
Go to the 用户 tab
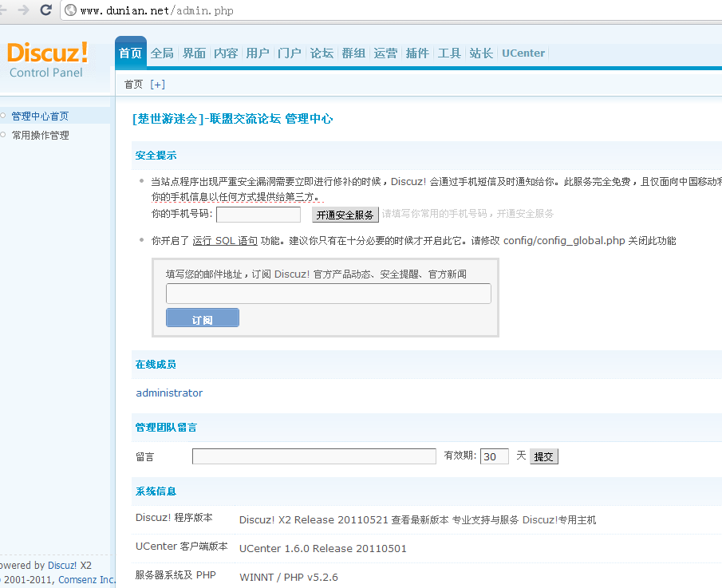pyautogui.click(x=258, y=53)
